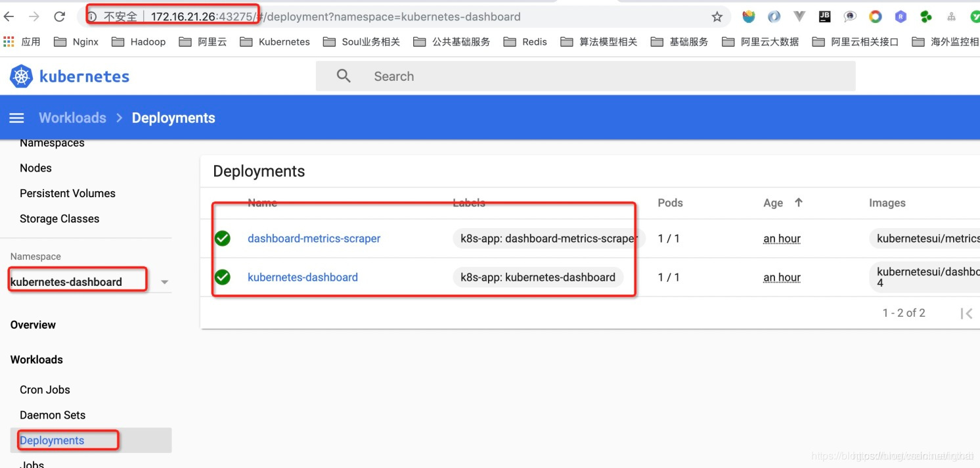
Task: Open the Redis bookmarks folder
Action: pos(525,41)
